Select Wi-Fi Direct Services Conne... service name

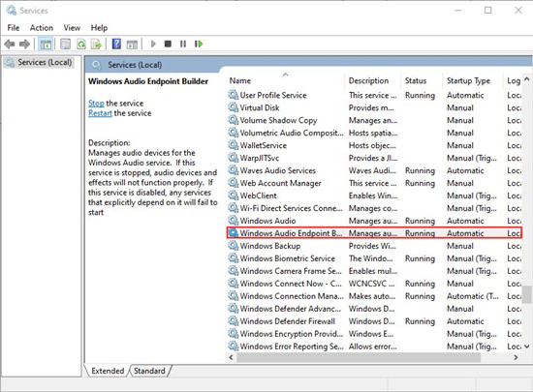coord(291,208)
